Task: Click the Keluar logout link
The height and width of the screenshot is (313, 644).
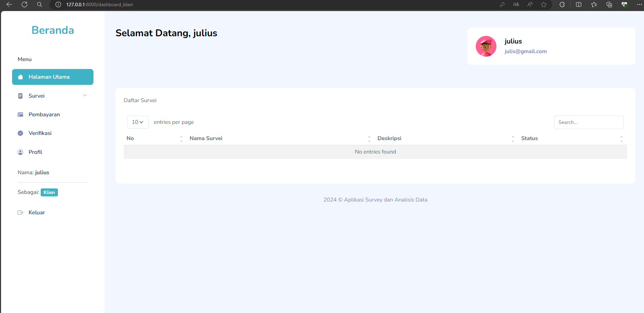Action: point(37,213)
